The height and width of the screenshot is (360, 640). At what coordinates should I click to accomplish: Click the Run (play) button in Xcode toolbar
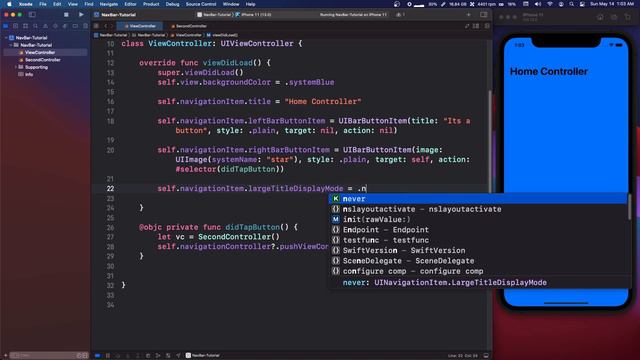(x=81, y=14)
